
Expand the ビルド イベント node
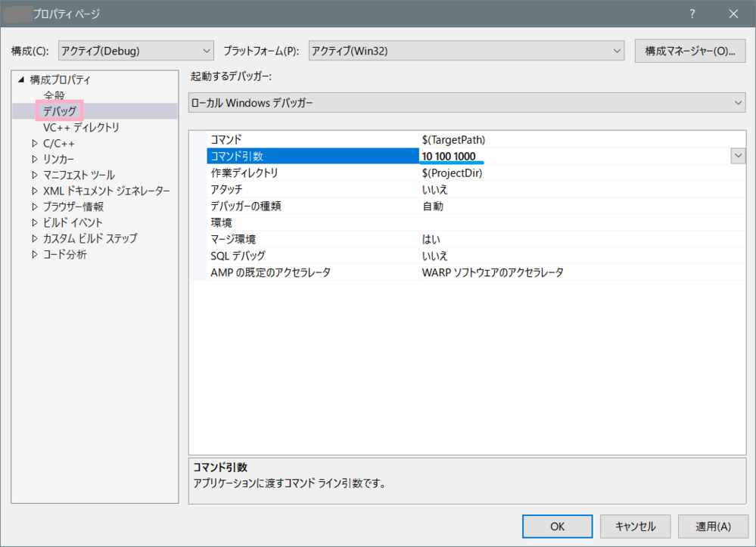coord(34,223)
